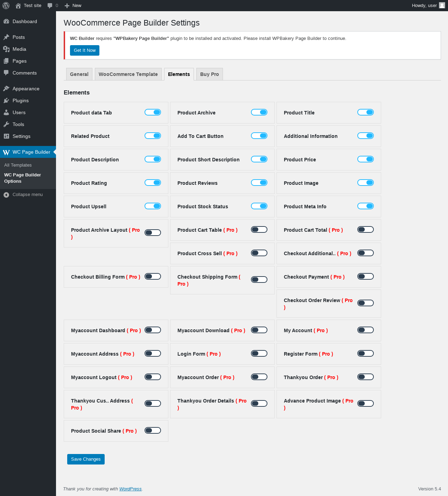Image resolution: width=448 pixels, height=496 pixels.
Task: Switch off Related Product
Action: click(153, 136)
